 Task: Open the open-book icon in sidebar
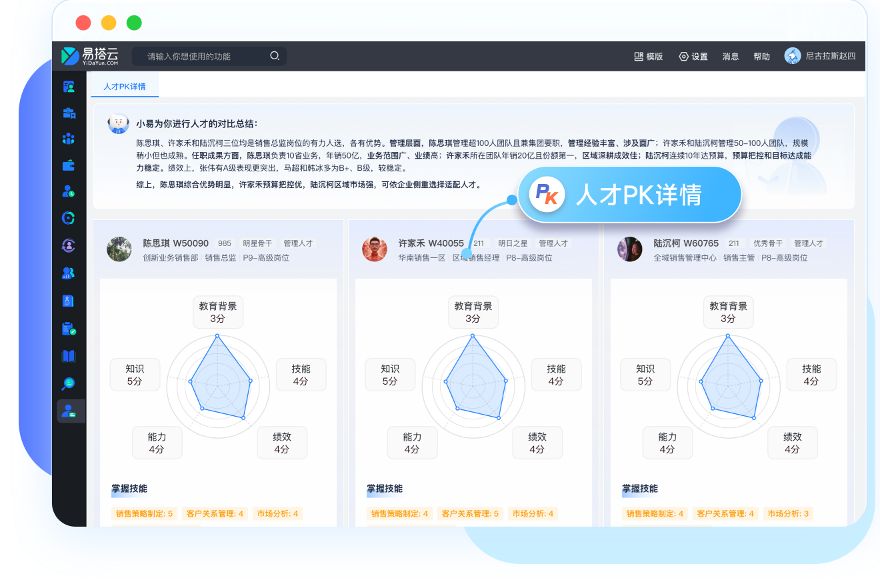tap(69, 355)
